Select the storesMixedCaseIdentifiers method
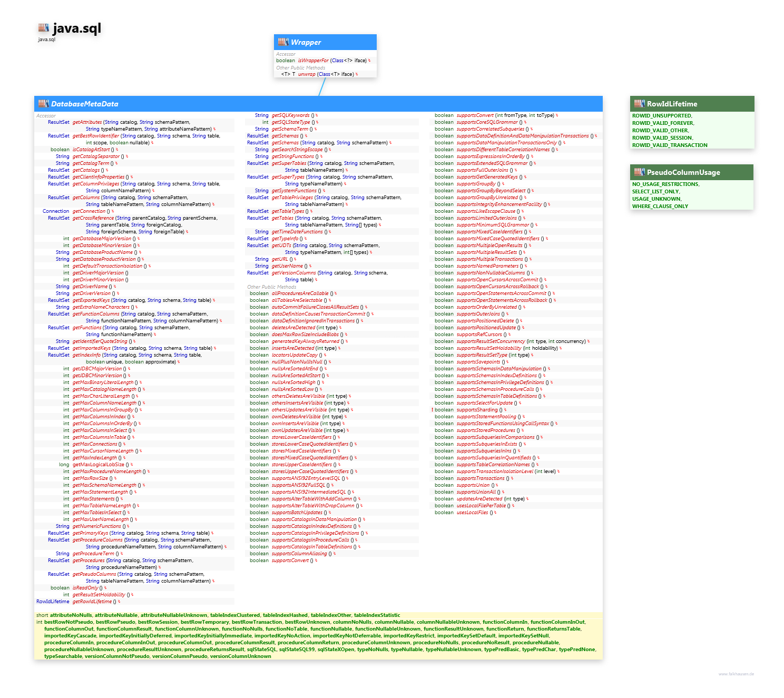This screenshot has width=784, height=698. point(302,451)
